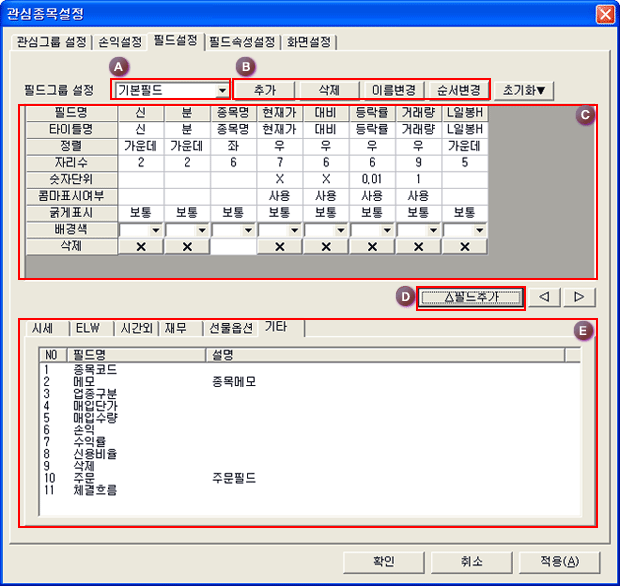Delete the L일봉H column with X button

[x=464, y=246]
